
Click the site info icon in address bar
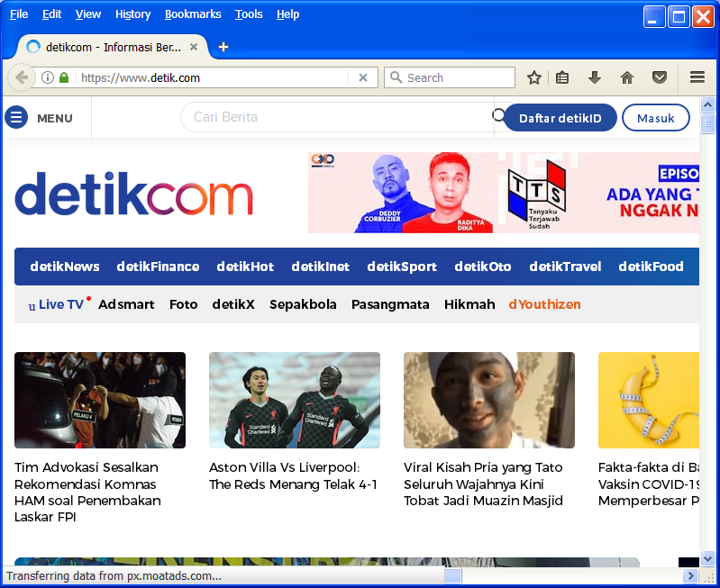[x=48, y=78]
